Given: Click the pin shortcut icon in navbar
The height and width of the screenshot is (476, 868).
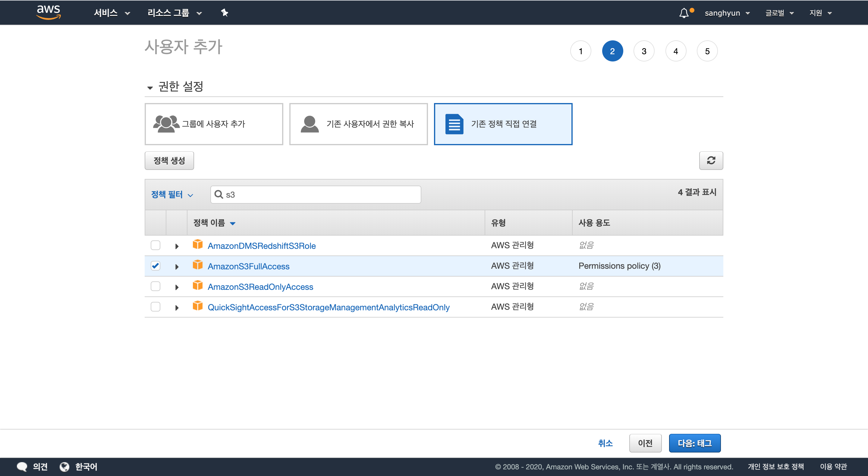Looking at the screenshot, I should click(x=225, y=13).
